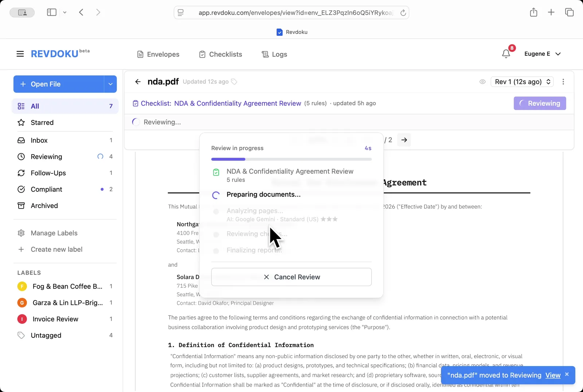Open the Rev 1 revision selector
The image size is (583, 392).
(x=522, y=82)
